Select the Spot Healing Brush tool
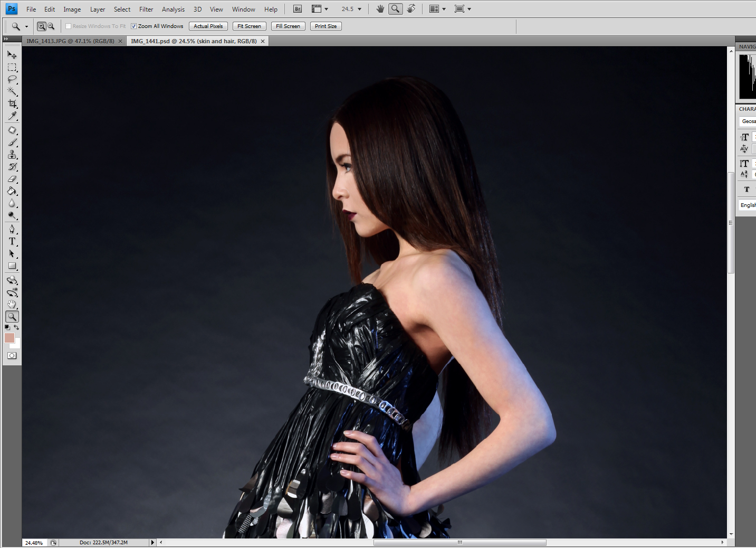 [x=12, y=130]
